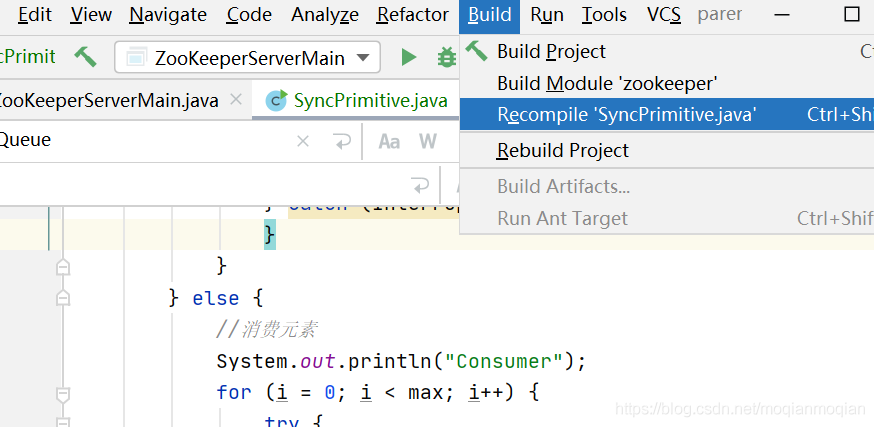Viewport: 874px width, 427px height.
Task: Select Rebuild Project
Action: click(667, 150)
